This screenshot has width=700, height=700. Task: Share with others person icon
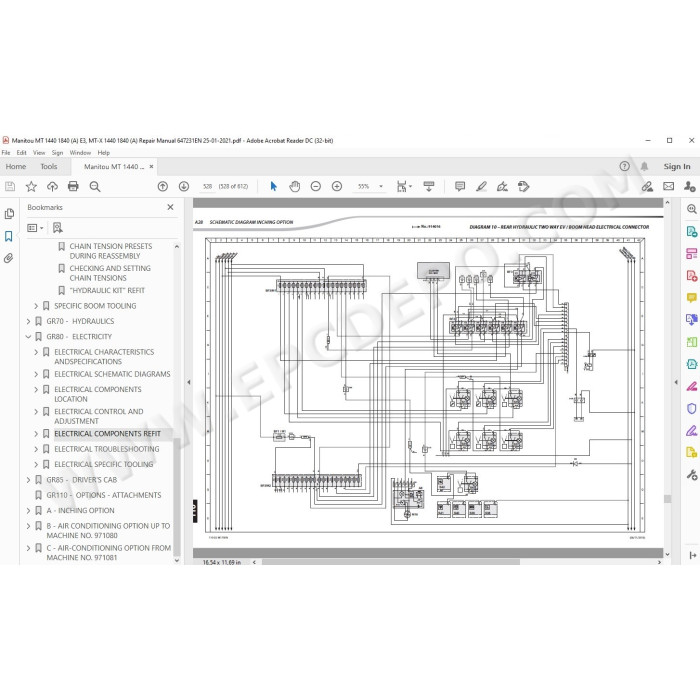[689, 186]
